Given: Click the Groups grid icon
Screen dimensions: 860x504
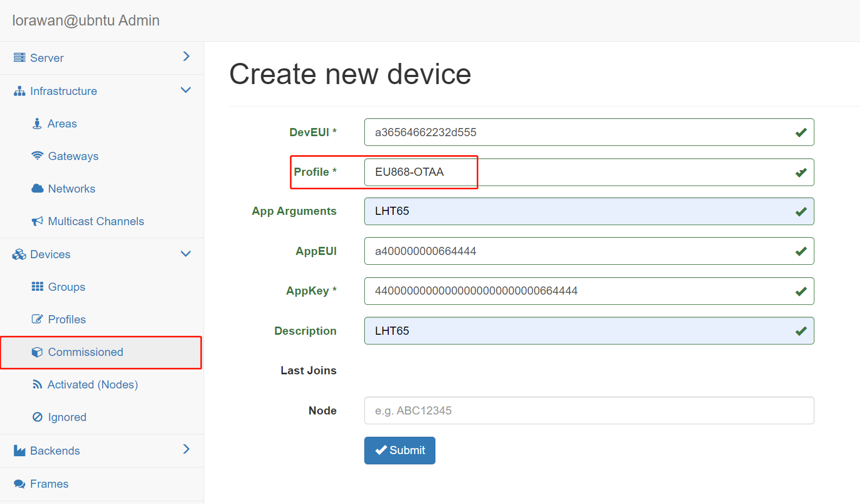Looking at the screenshot, I should [x=37, y=286].
